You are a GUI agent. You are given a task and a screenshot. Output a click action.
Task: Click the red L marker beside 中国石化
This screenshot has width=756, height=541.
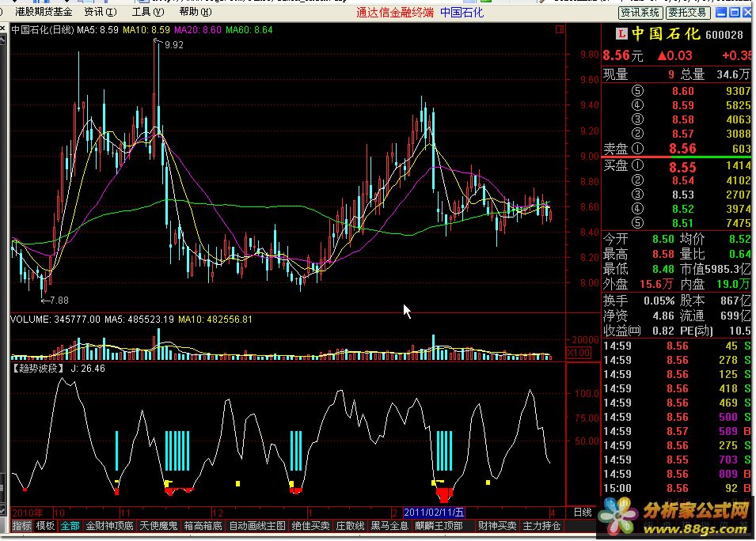(621, 33)
